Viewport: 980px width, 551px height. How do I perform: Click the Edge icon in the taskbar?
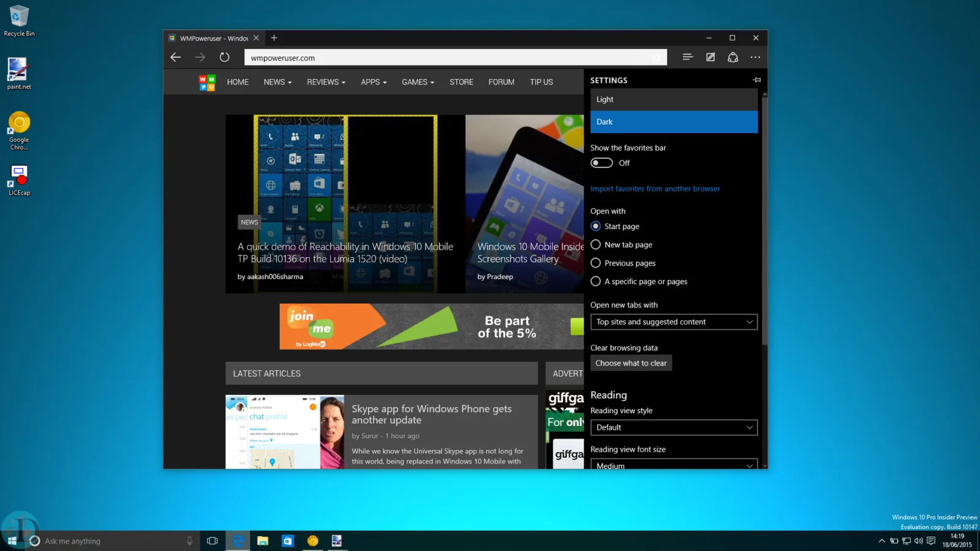pos(238,541)
